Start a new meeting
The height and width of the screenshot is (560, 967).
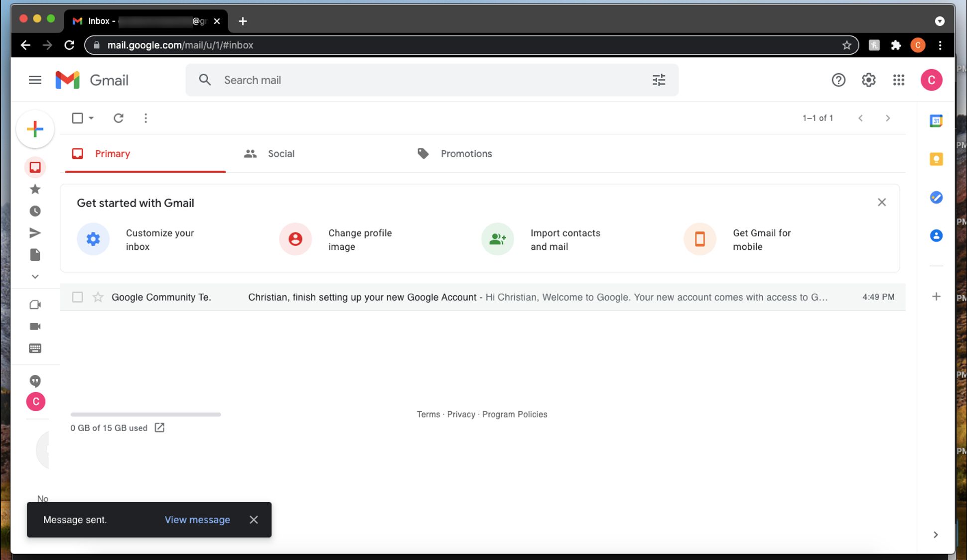[x=35, y=305]
